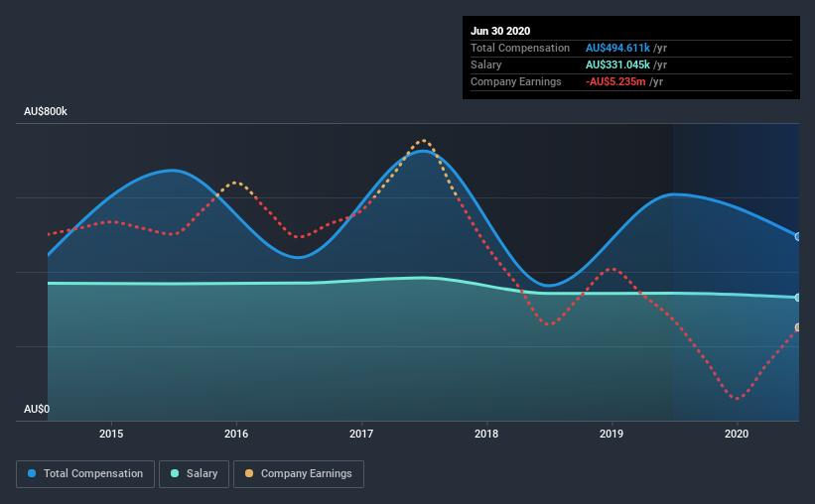Click the orange dot in Company Earnings legend

pyautogui.click(x=249, y=473)
